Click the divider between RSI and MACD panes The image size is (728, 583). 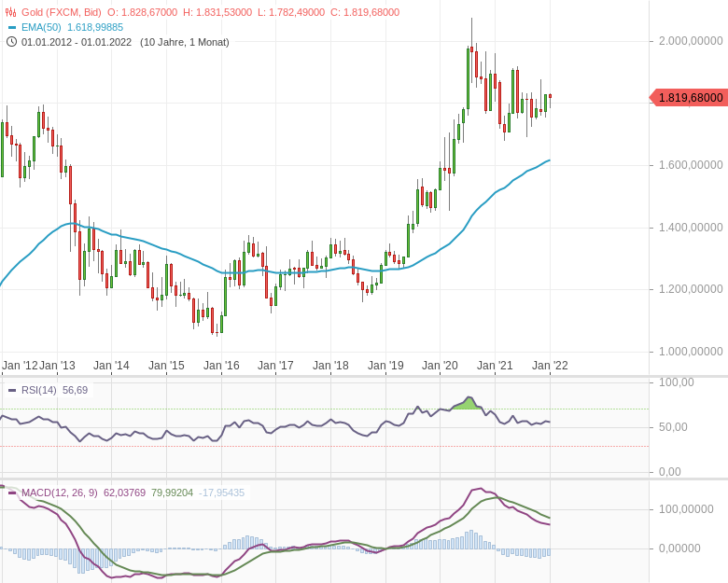[x=364, y=479]
